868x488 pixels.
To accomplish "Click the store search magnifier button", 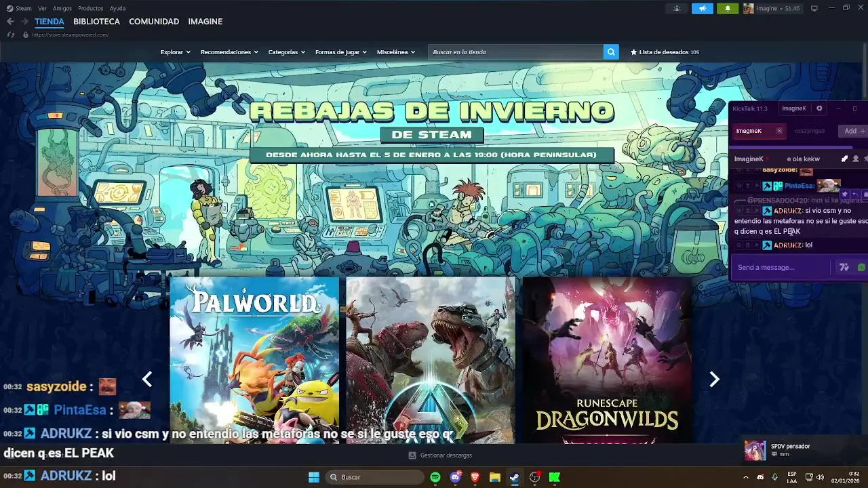I will [x=611, y=52].
